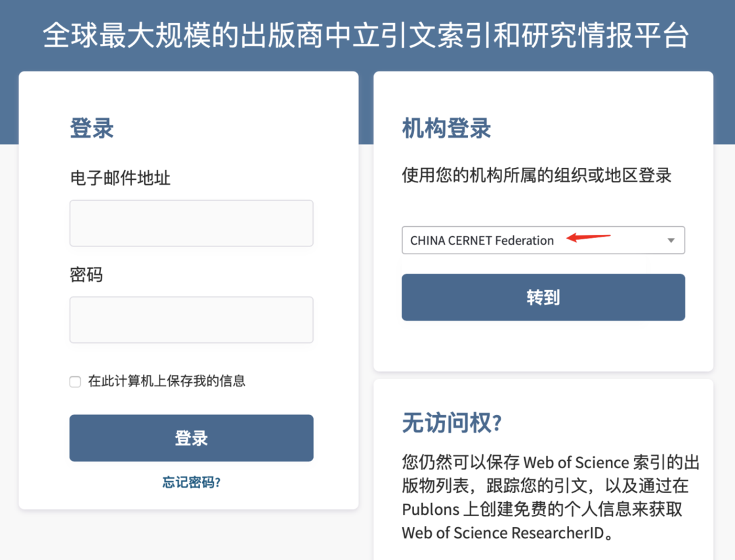Select the CHINA CERNET Federation option text
735x560 pixels.
482,241
